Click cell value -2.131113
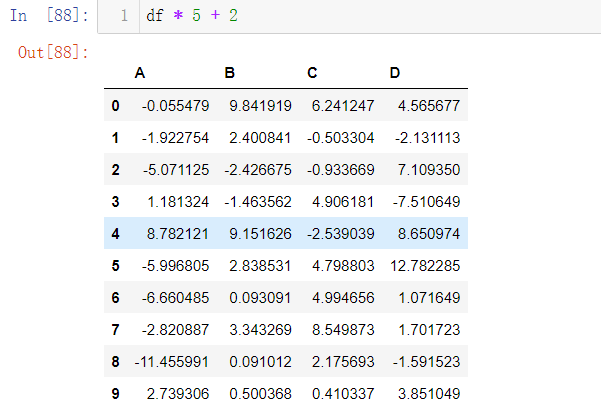The height and width of the screenshot is (410, 601). (x=428, y=138)
